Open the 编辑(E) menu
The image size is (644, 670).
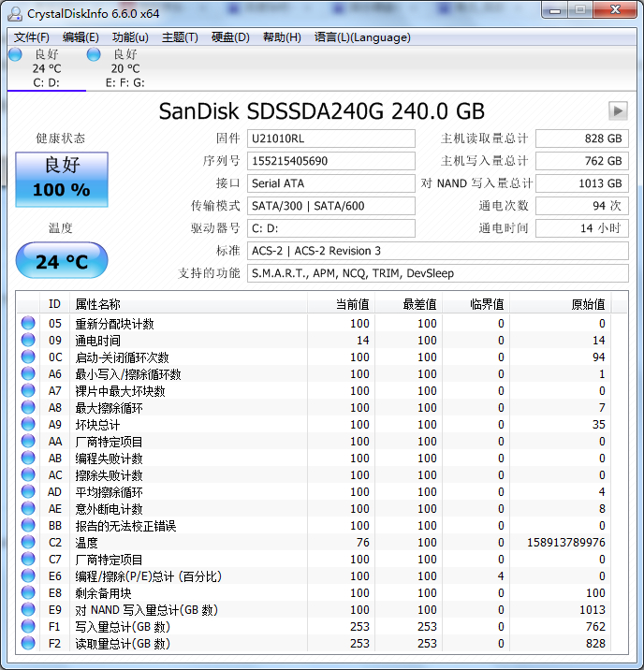click(x=80, y=37)
